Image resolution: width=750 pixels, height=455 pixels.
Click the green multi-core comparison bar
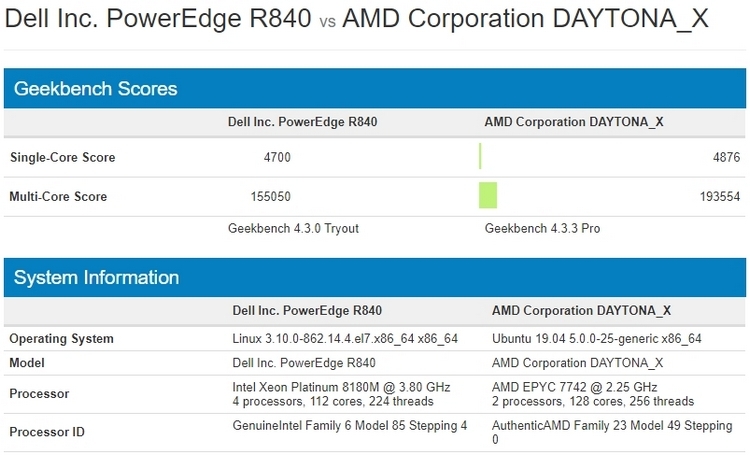click(488, 195)
